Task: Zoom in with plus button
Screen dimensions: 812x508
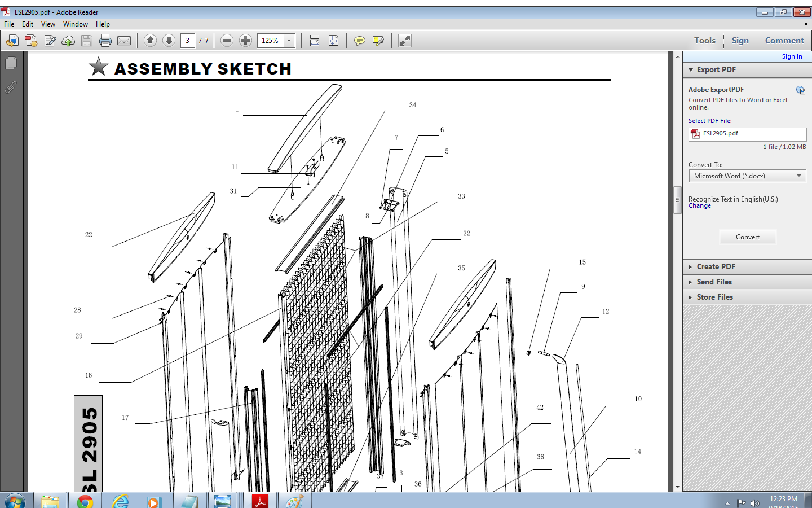Action: pyautogui.click(x=245, y=40)
